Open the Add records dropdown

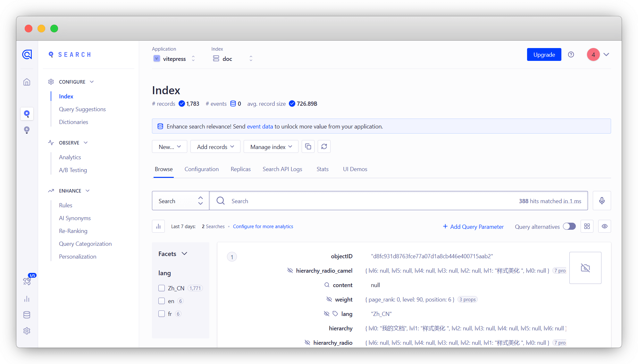pyautogui.click(x=215, y=146)
